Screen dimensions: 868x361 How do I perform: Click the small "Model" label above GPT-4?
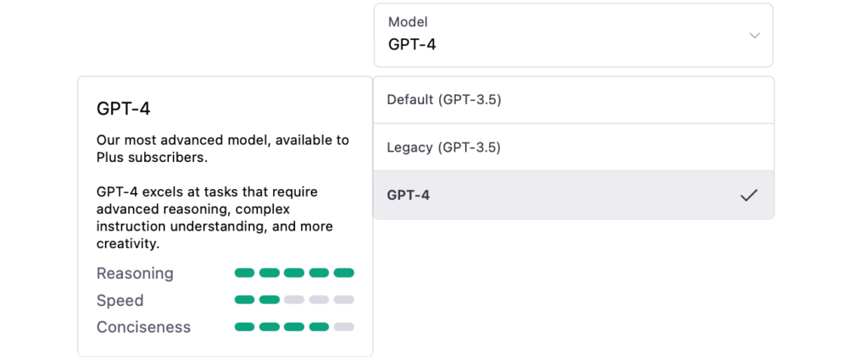(x=408, y=22)
